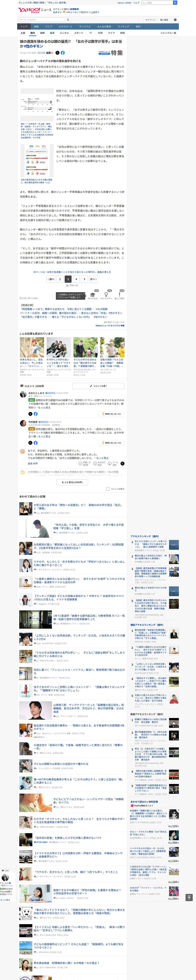
Task: Click the scroll-to-top arrow button
Action: pos(189,898)
